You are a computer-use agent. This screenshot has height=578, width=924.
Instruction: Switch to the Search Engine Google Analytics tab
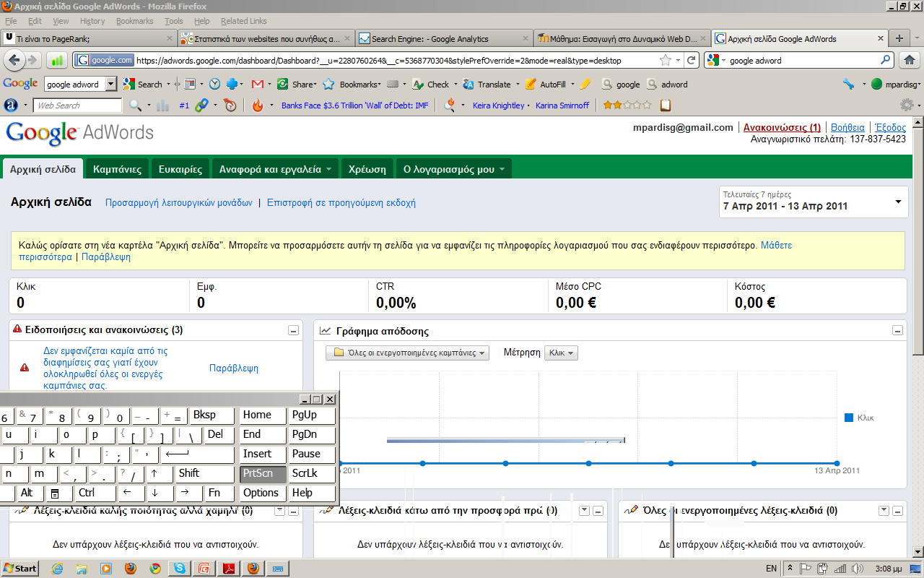tap(444, 39)
